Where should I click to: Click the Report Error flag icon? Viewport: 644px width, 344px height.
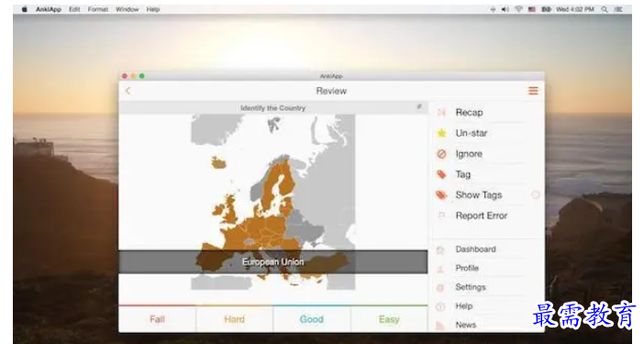441,216
